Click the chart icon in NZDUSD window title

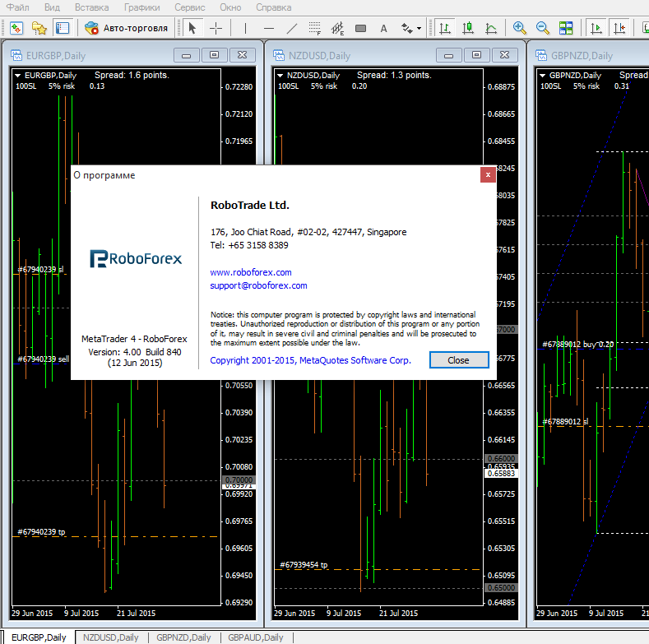[x=279, y=55]
